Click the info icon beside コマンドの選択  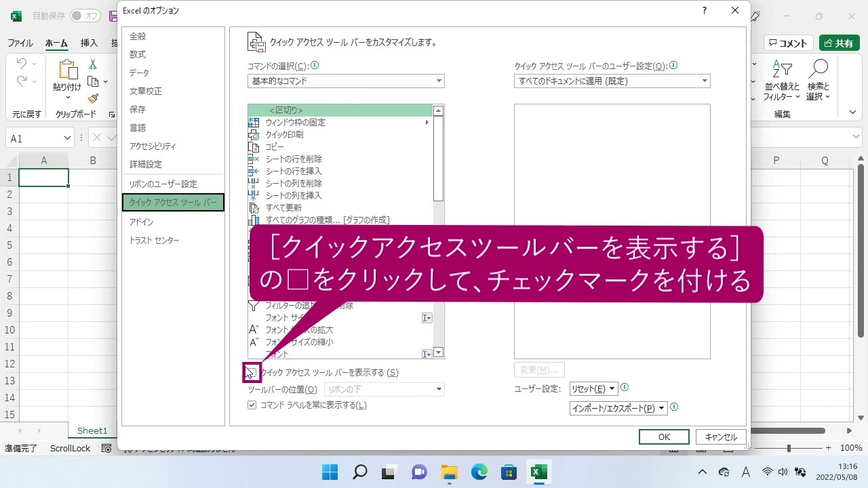315,66
